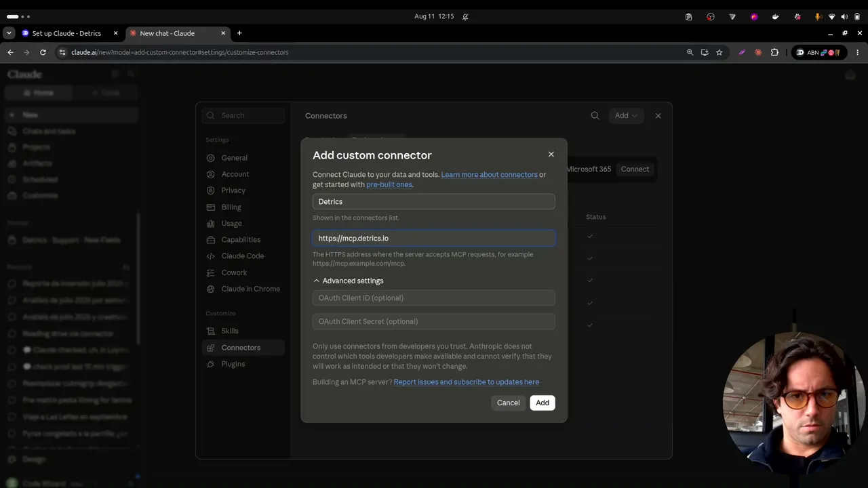Bookmark this page with the star icon
The width and height of the screenshot is (868, 488).
point(719,52)
